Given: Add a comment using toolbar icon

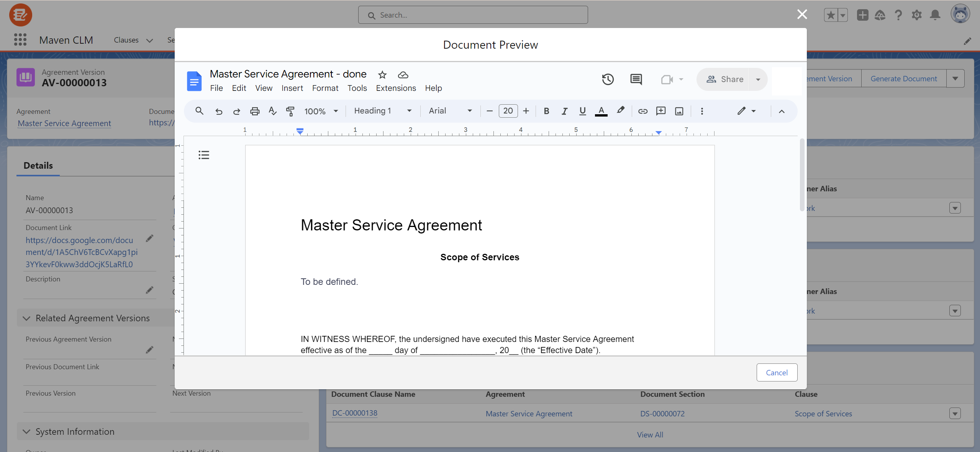Looking at the screenshot, I should click(x=661, y=111).
